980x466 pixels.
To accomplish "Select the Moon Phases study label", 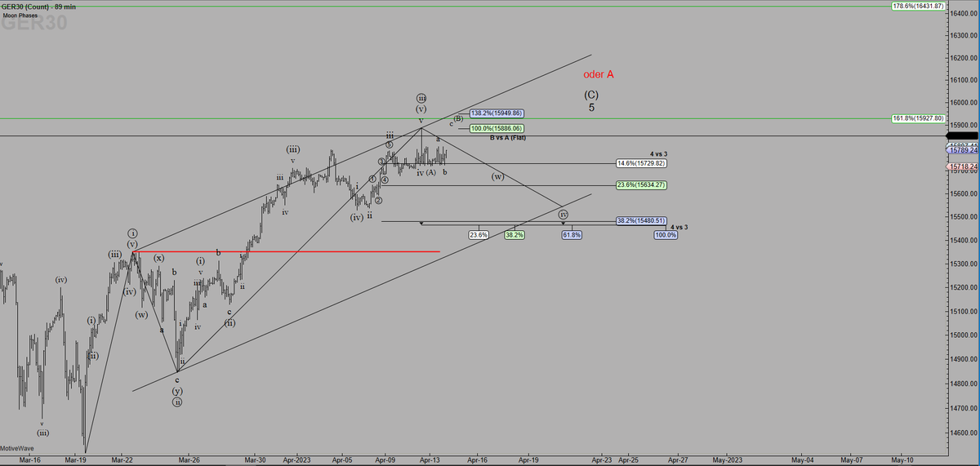I will point(20,16).
